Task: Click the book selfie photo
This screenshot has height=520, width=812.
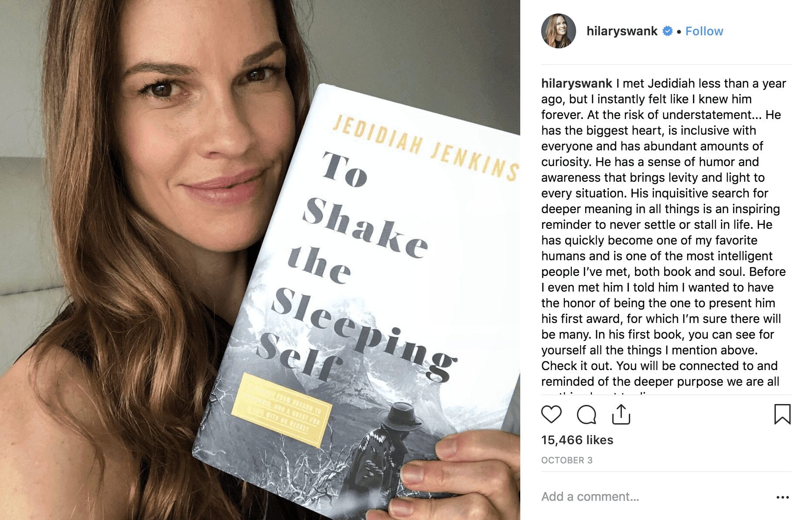Action: 260,260
